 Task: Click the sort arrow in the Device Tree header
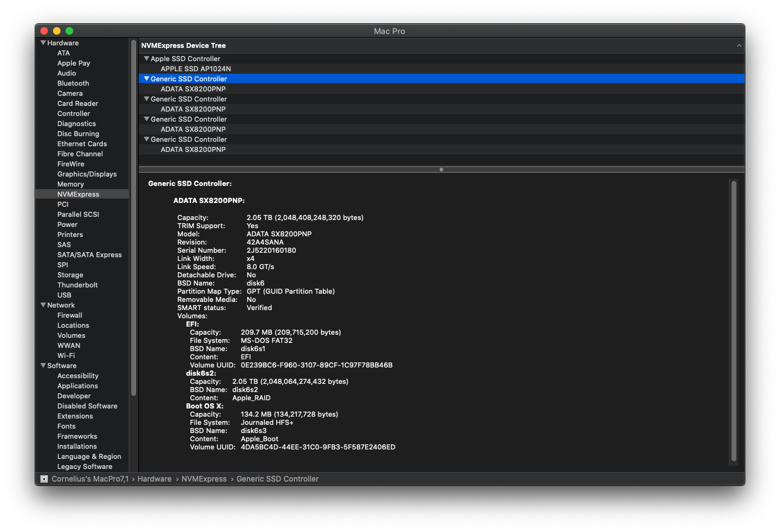739,46
